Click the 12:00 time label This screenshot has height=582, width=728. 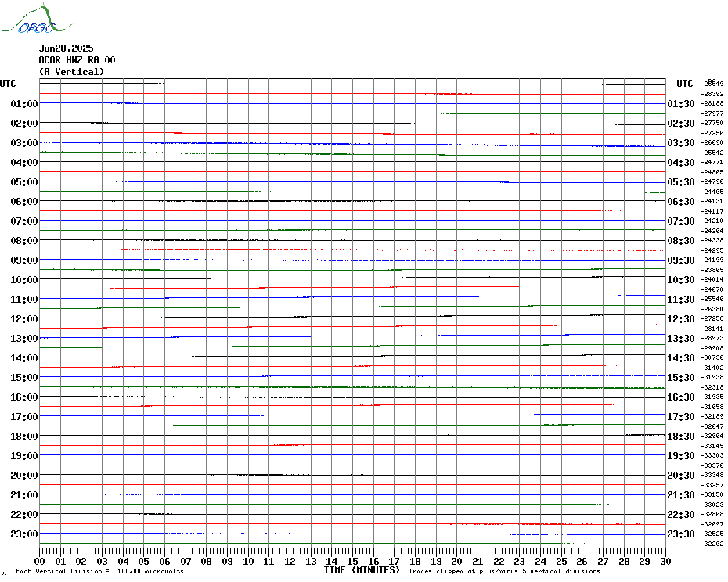[24, 319]
